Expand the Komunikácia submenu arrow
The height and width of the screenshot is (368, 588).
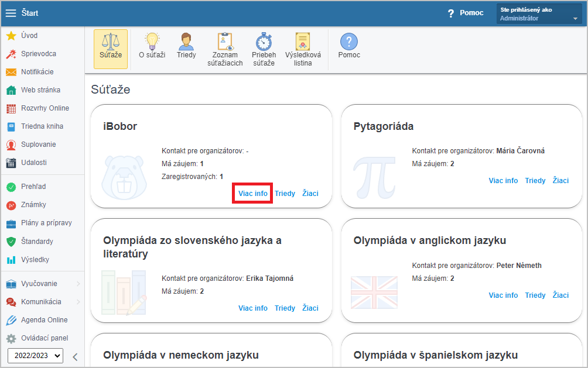pyautogui.click(x=78, y=302)
